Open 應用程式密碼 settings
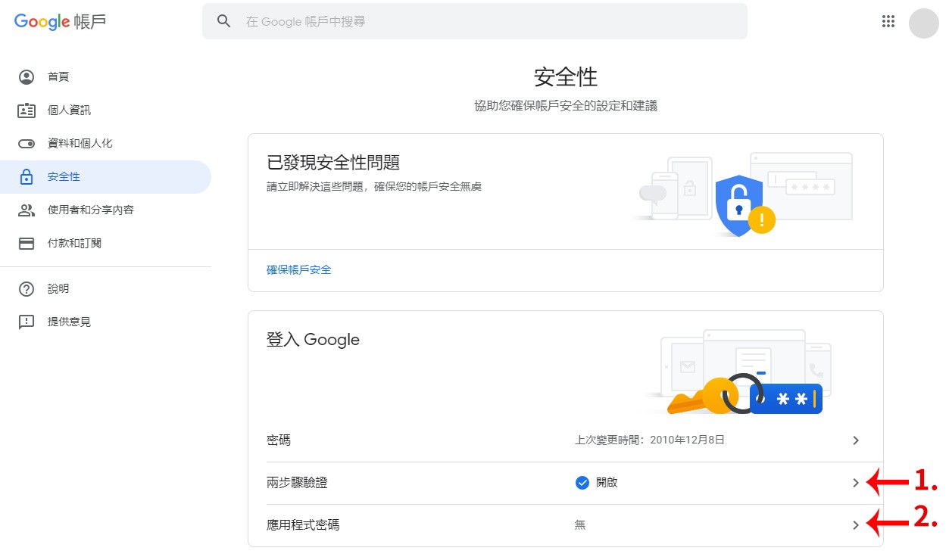The height and width of the screenshot is (560, 949). pos(565,525)
